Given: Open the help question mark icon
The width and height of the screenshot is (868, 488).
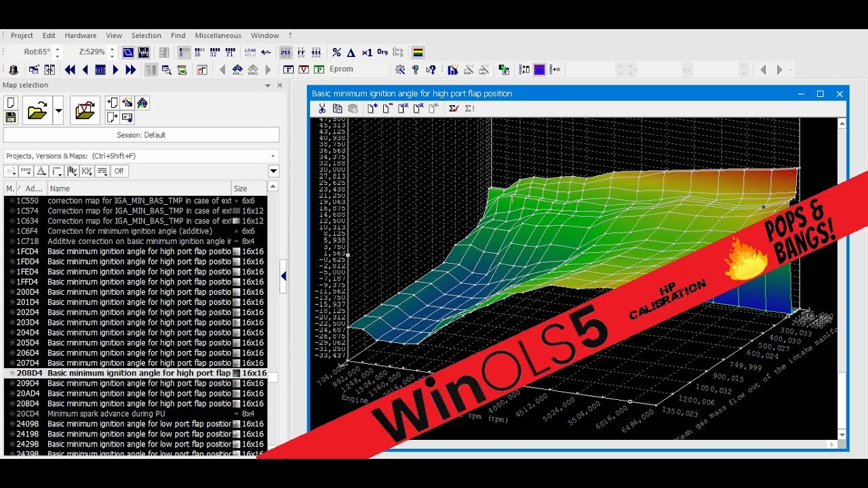Looking at the screenshot, I should tap(416, 69).
